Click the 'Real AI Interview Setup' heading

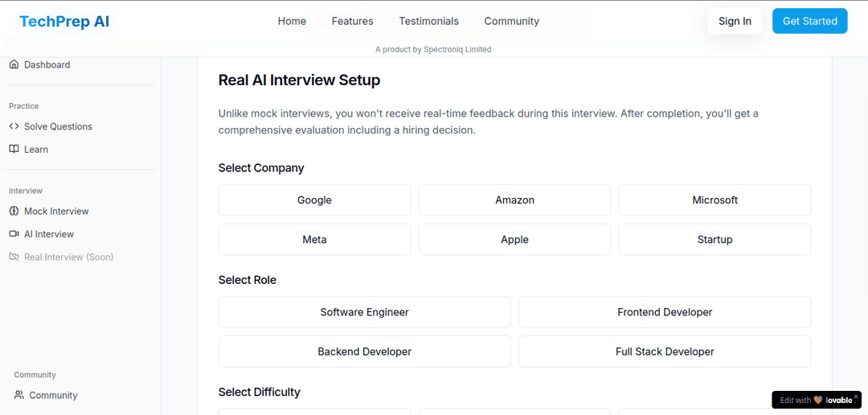[299, 80]
